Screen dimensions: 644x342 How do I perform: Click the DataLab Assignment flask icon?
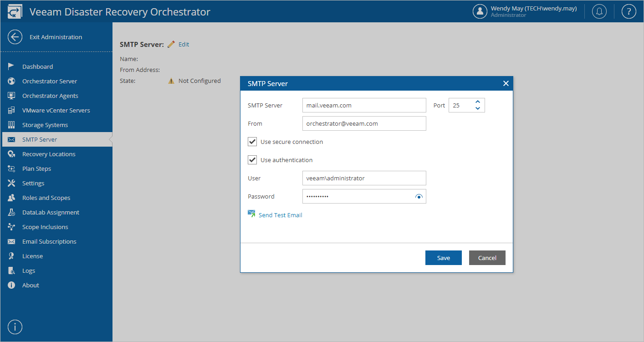pyautogui.click(x=11, y=212)
